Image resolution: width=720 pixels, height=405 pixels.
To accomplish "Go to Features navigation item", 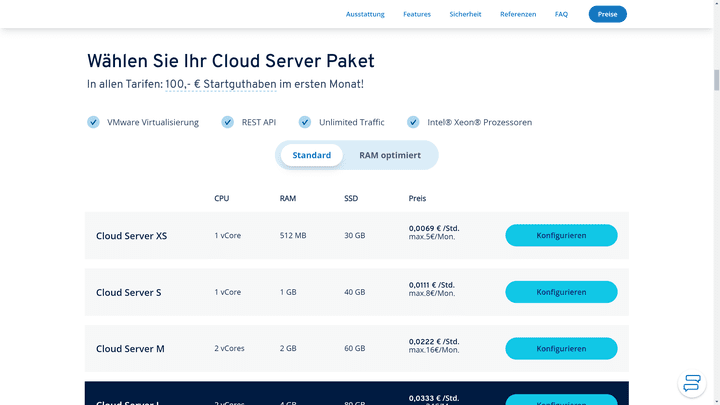I will (417, 14).
